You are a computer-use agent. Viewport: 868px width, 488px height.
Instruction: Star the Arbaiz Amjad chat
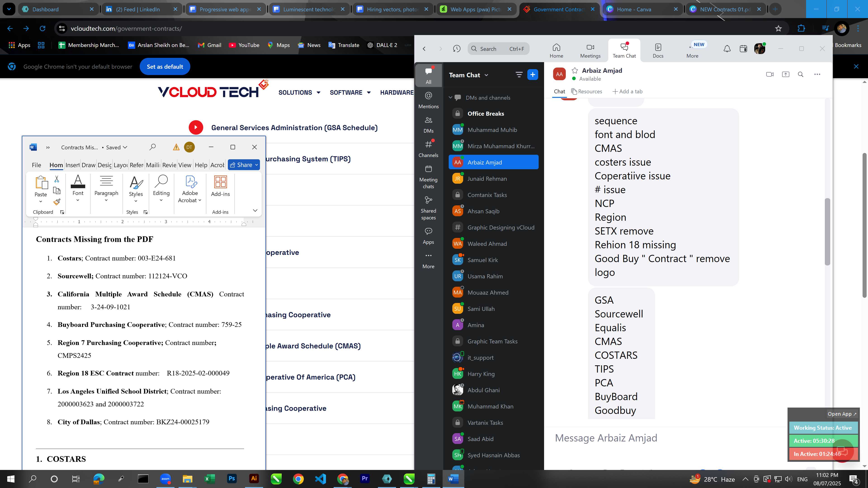(x=575, y=70)
